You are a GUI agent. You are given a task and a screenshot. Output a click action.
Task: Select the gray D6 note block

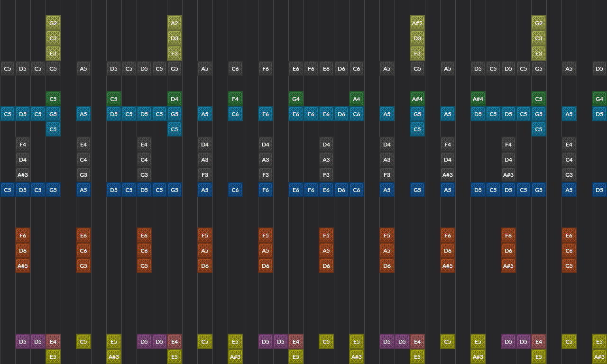point(341,69)
